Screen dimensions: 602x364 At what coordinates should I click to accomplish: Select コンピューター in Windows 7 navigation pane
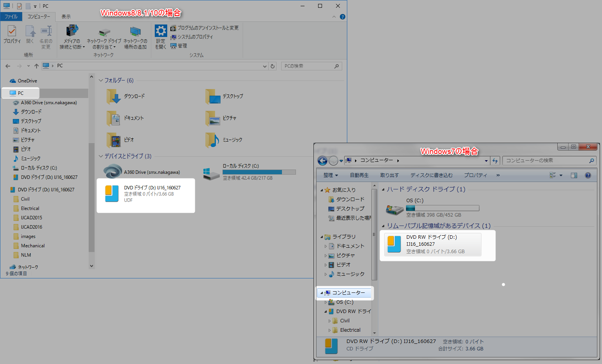click(345, 293)
